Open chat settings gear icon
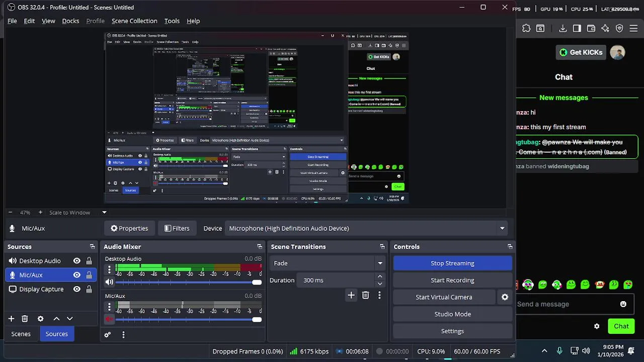Image resolution: width=644 pixels, height=362 pixels. coord(597,326)
